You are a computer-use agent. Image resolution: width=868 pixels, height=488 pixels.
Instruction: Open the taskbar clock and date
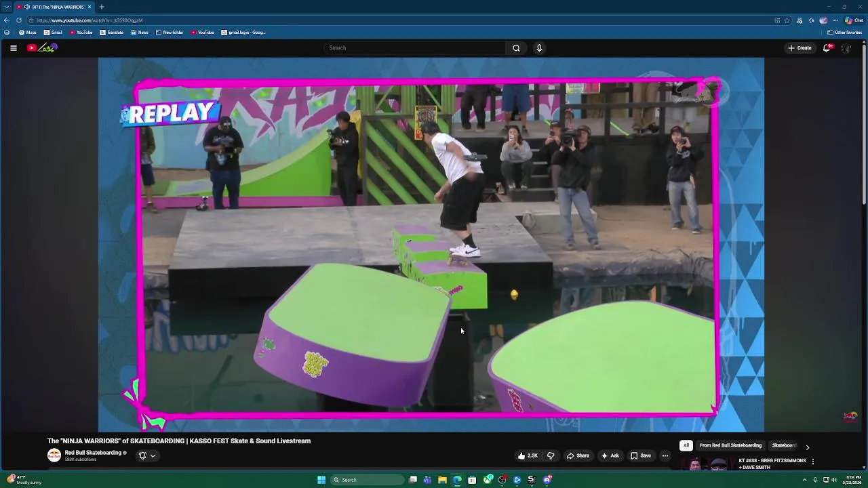click(854, 480)
